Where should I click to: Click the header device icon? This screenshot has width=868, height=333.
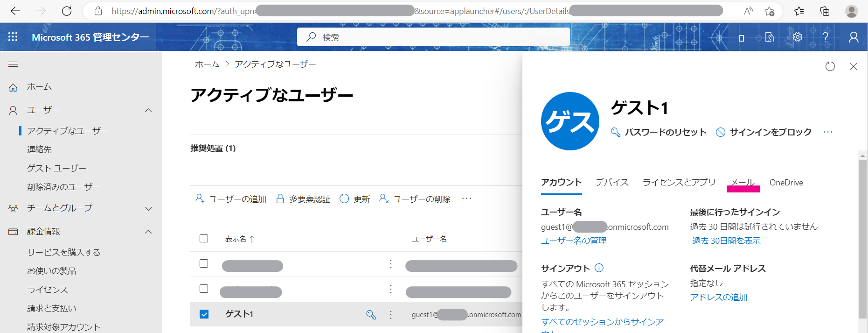pos(742,38)
